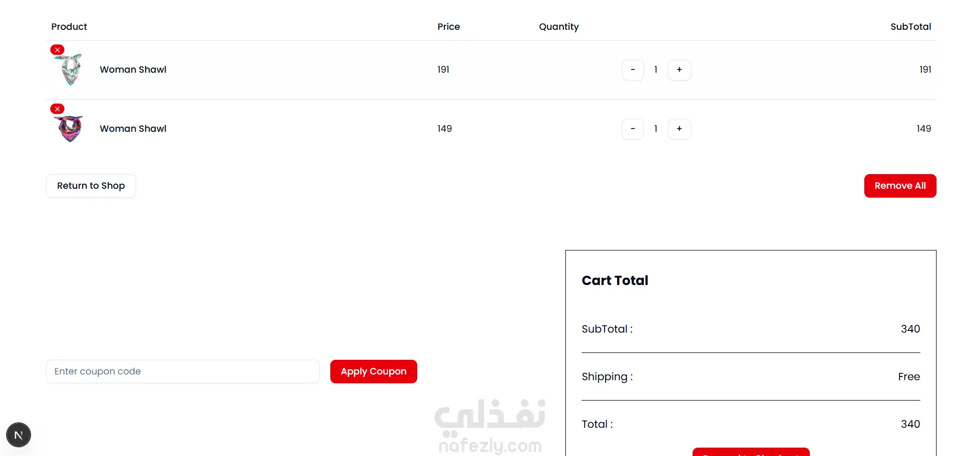Screen dimensions: 980x456
Task: Click the Price column header
Action: point(449,27)
